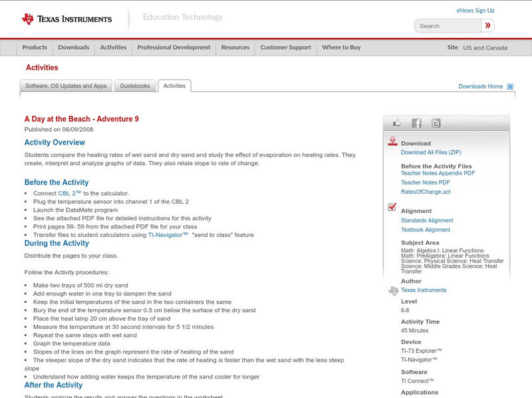Click Download All Files (ZIP) link

coord(431,152)
